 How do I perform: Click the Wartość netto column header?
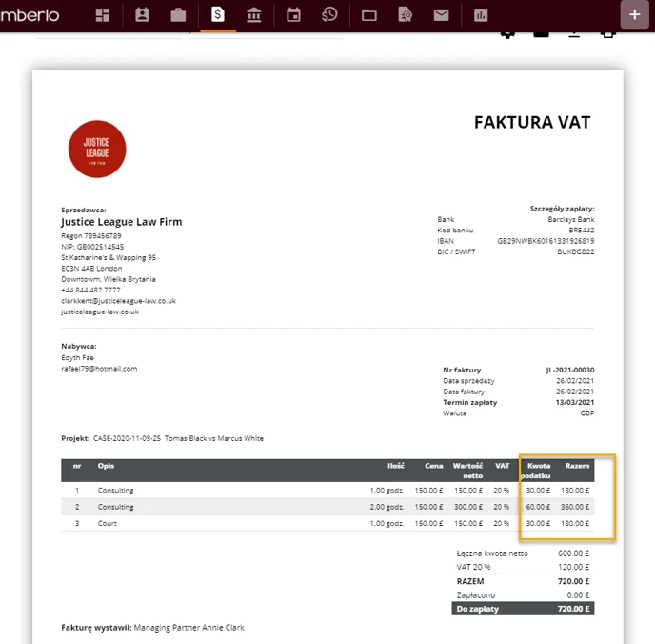click(x=467, y=471)
